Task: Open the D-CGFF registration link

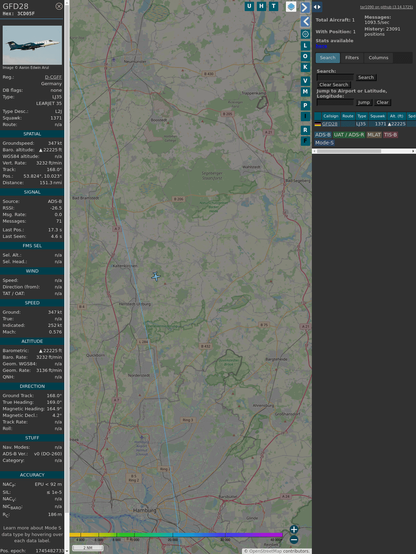Action: pos(53,77)
